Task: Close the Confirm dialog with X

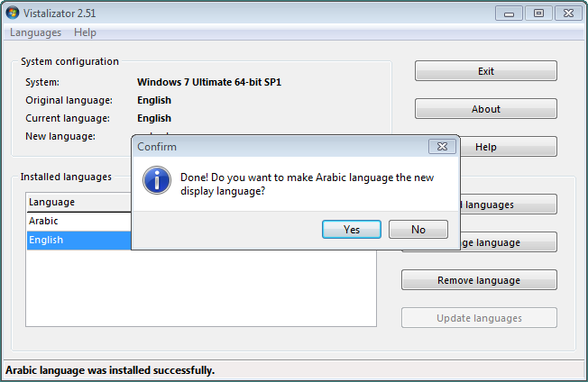Action: (x=442, y=147)
